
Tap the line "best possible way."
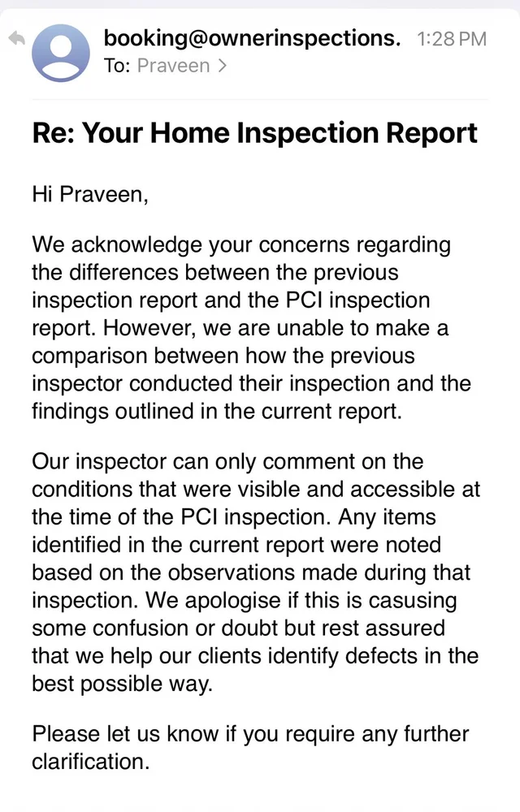122,684
